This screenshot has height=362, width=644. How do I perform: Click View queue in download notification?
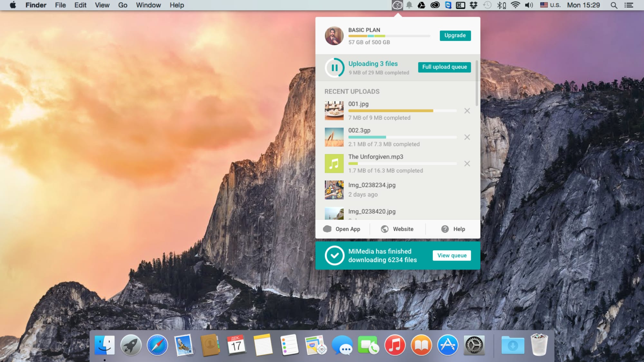452,255
